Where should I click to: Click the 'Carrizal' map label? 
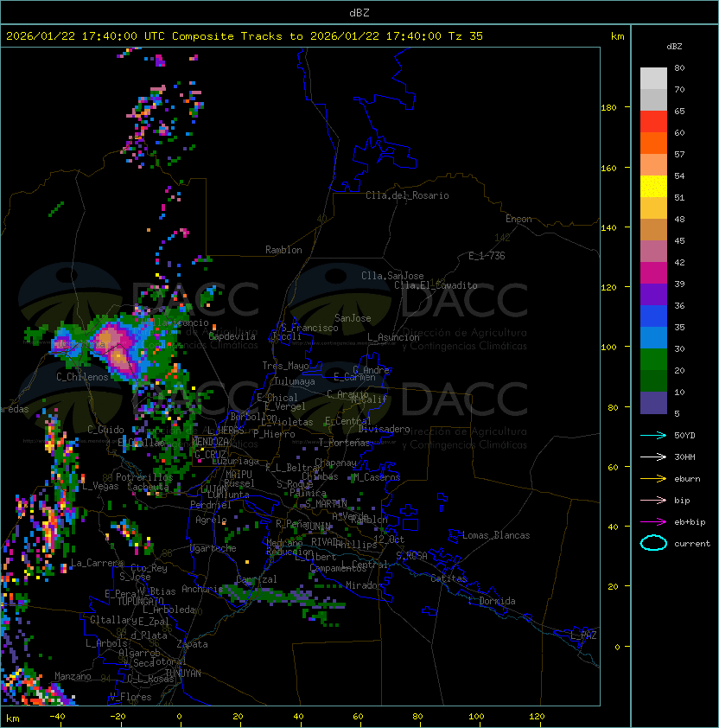[256, 579]
